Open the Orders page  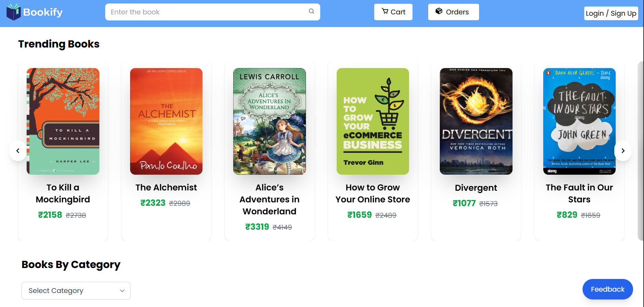pyautogui.click(x=453, y=12)
